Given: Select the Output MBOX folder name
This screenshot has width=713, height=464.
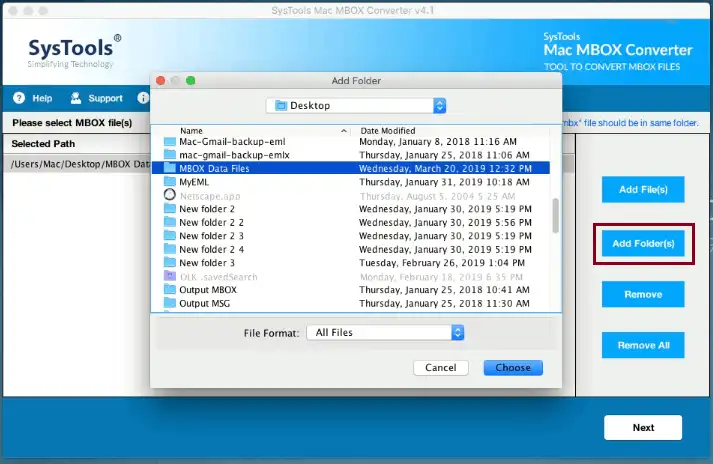Looking at the screenshot, I should click(208, 290).
